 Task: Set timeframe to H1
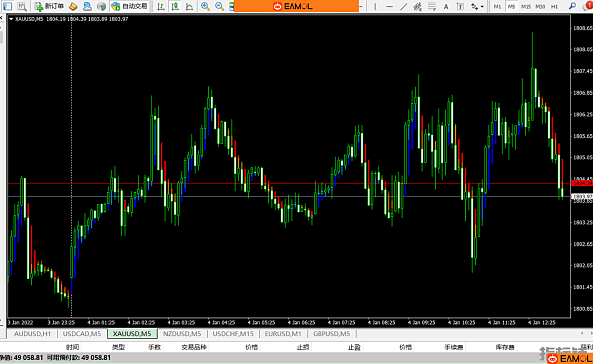click(554, 6)
